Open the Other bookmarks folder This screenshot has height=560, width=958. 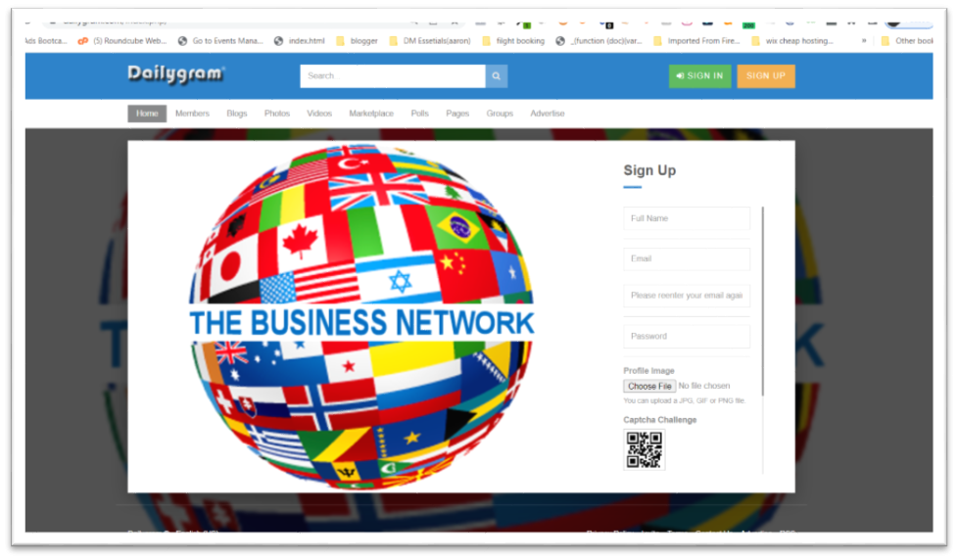(x=911, y=41)
